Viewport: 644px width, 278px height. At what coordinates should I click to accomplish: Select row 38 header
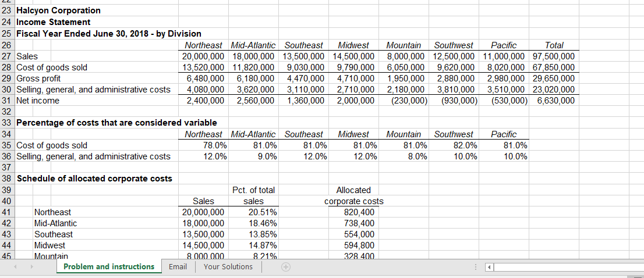coord(8,179)
